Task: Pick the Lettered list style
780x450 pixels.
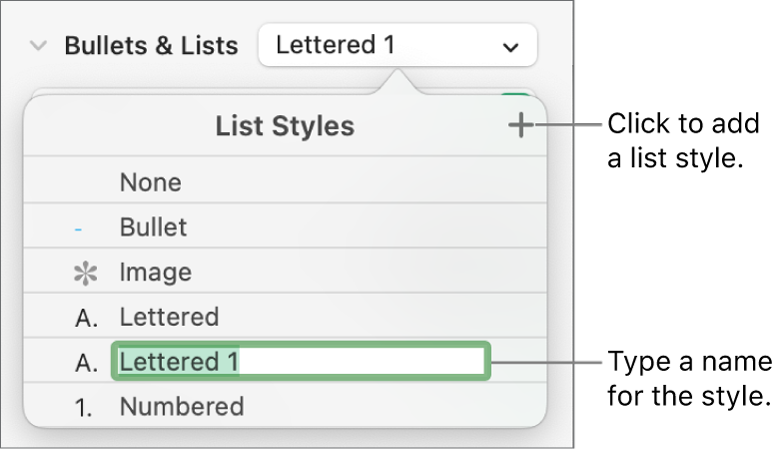Action: tap(168, 317)
